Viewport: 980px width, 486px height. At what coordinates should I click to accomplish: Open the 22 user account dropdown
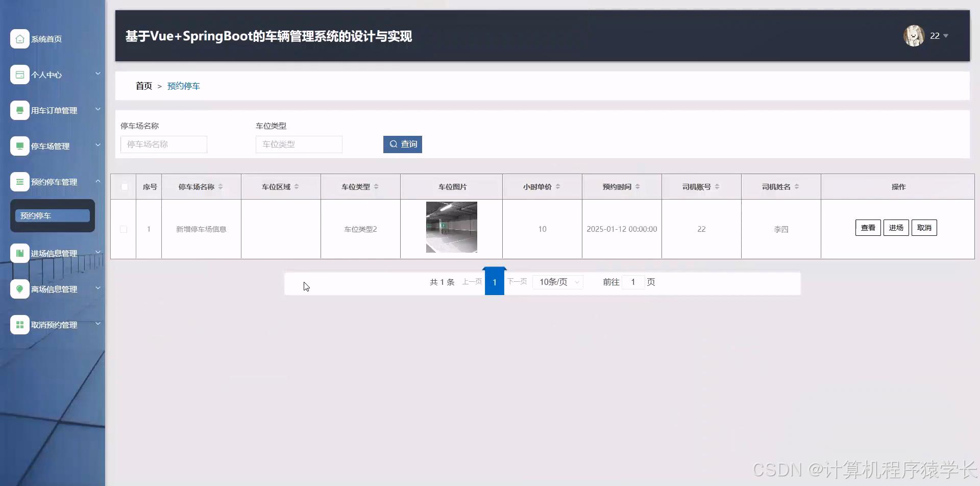938,36
